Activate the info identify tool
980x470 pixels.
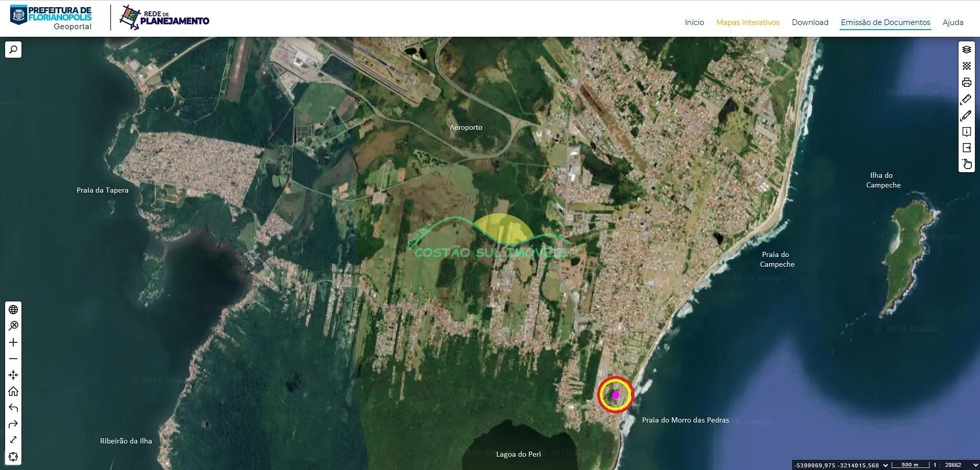coord(967,132)
